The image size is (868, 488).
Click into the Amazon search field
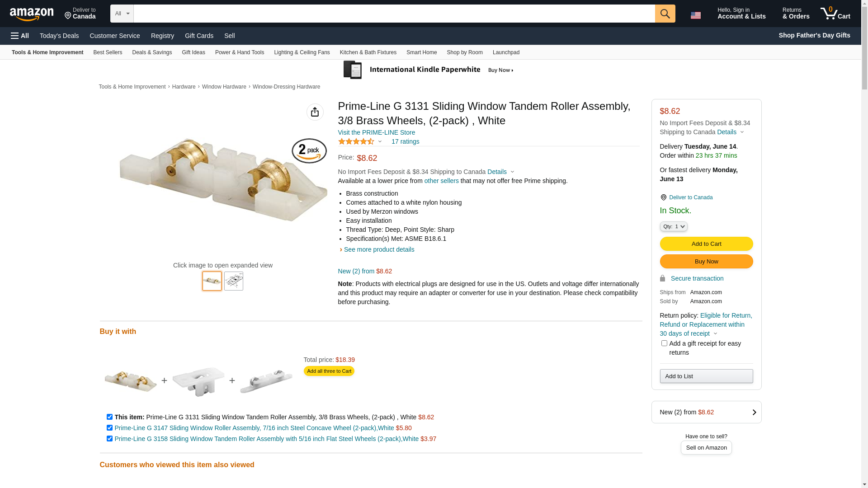pos(394,14)
